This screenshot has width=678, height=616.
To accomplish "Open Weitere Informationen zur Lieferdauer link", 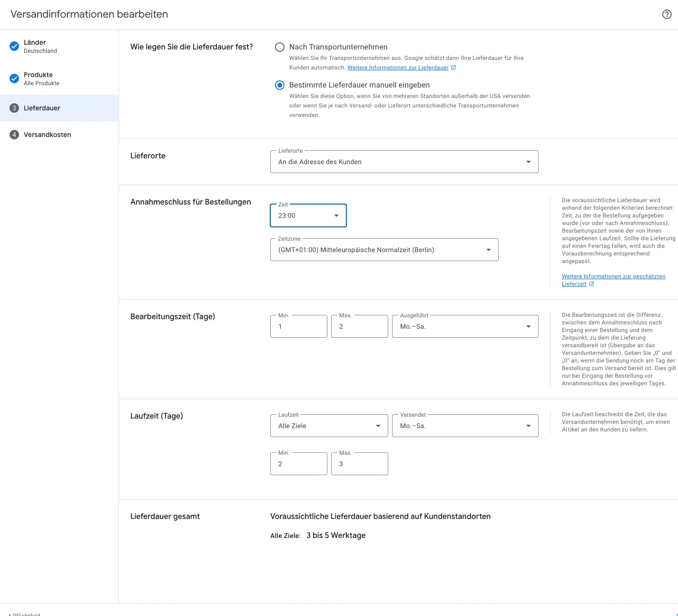I will tap(398, 68).
